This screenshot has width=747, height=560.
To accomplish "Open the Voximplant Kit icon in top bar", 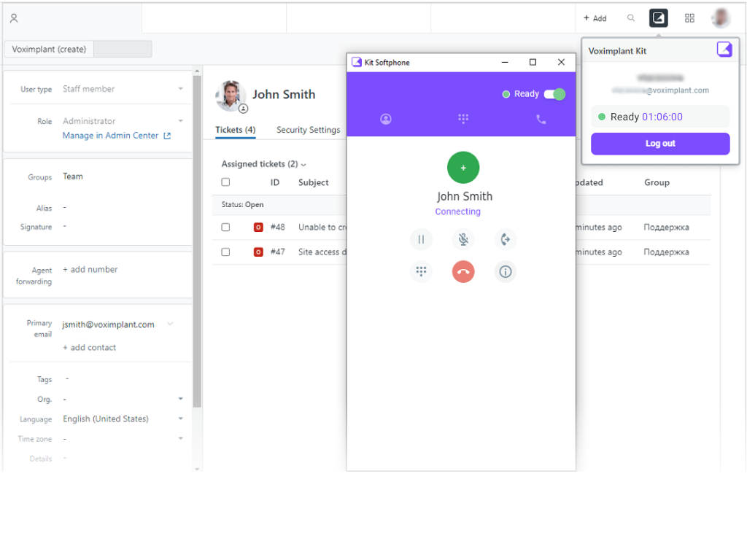I will tap(659, 18).
